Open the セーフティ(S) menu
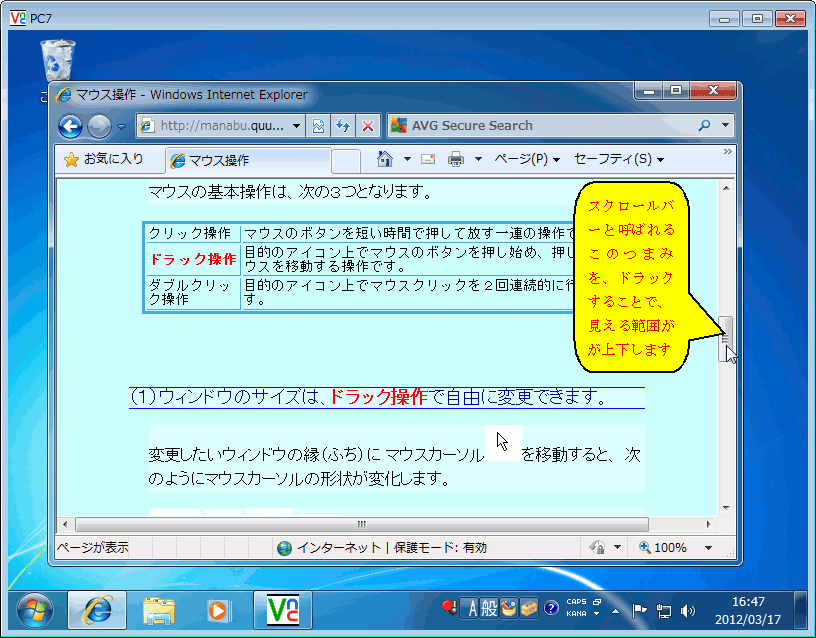The width and height of the screenshot is (816, 638). coord(618,159)
